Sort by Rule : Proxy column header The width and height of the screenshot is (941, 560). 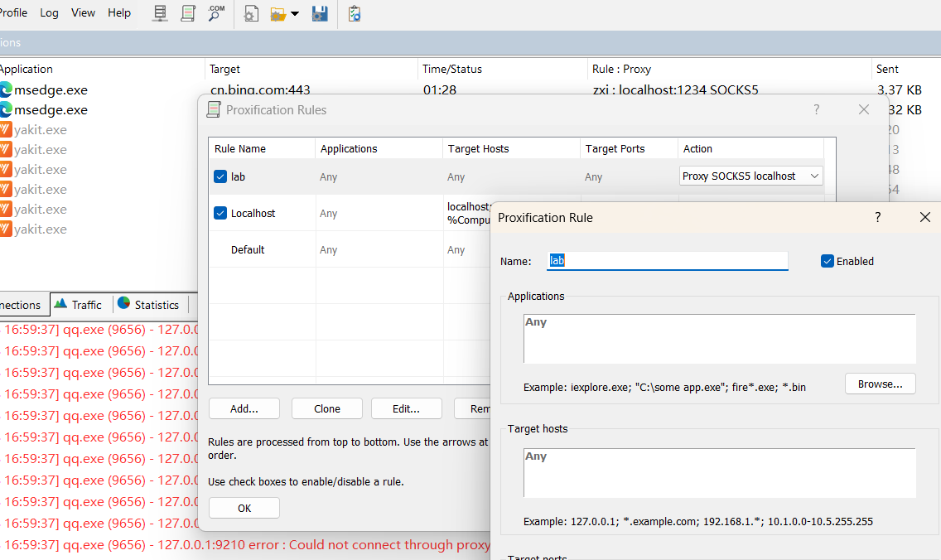click(729, 69)
